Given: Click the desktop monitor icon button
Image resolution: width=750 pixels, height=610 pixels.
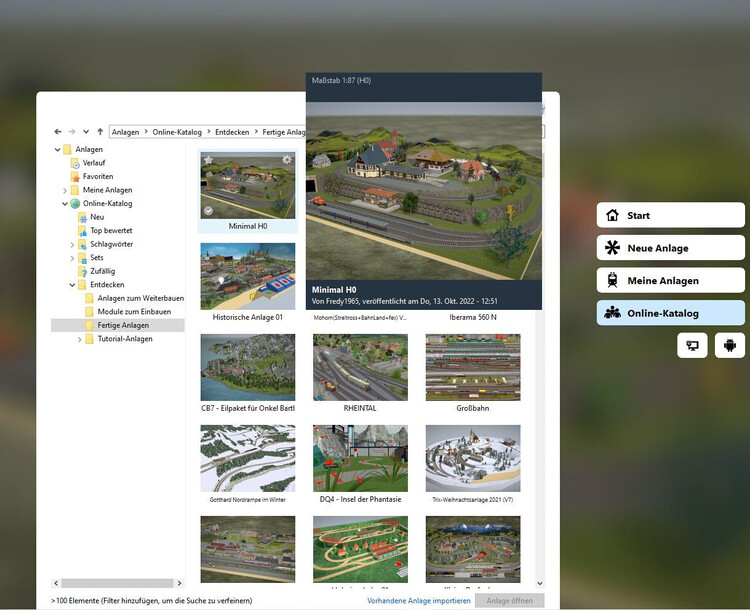Looking at the screenshot, I should pos(692,345).
